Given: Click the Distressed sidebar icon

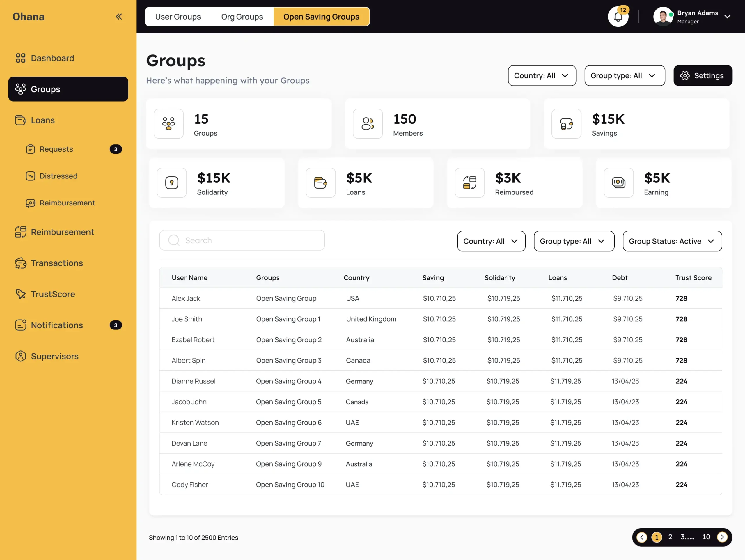Looking at the screenshot, I should 31,176.
